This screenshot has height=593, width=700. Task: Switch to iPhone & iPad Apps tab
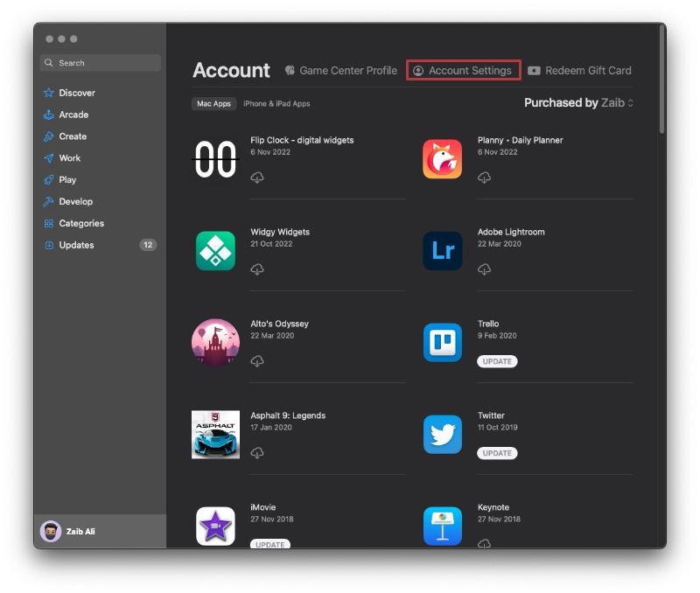pyautogui.click(x=276, y=103)
